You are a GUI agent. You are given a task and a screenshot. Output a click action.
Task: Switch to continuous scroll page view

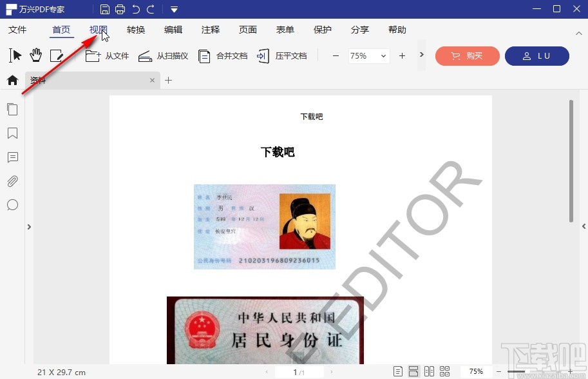pyautogui.click(x=414, y=371)
